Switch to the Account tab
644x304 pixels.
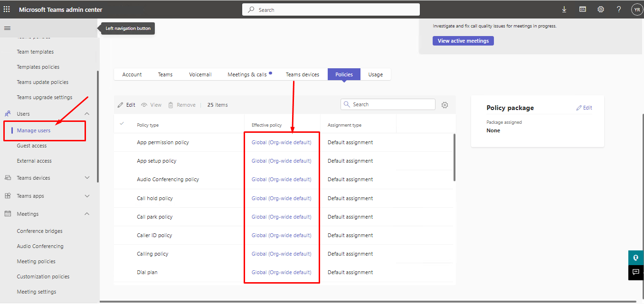tap(132, 74)
